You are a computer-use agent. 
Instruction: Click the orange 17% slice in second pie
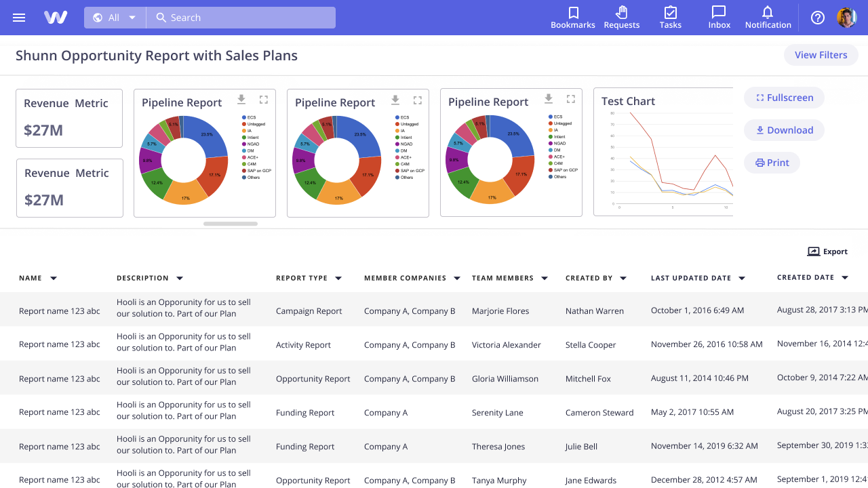click(338, 195)
